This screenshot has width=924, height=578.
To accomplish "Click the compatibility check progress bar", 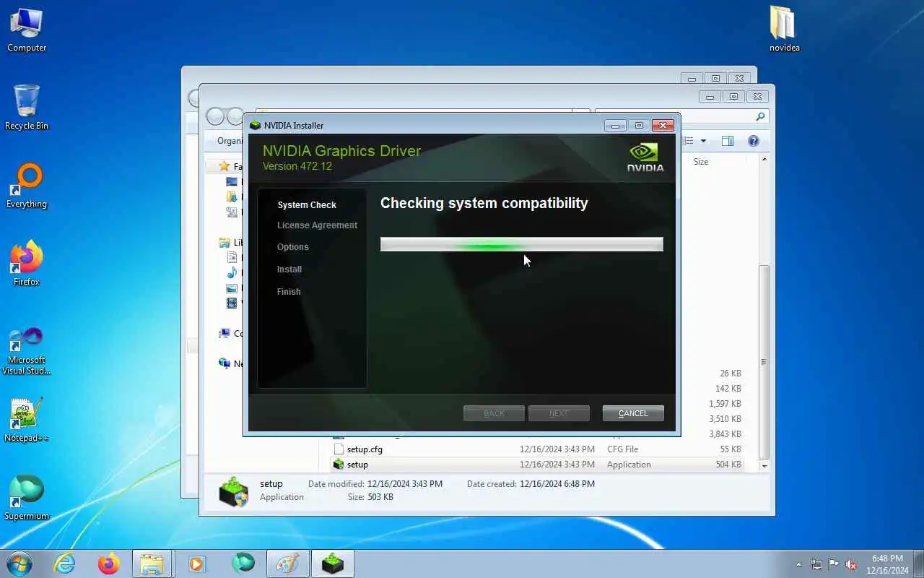I will [x=521, y=245].
